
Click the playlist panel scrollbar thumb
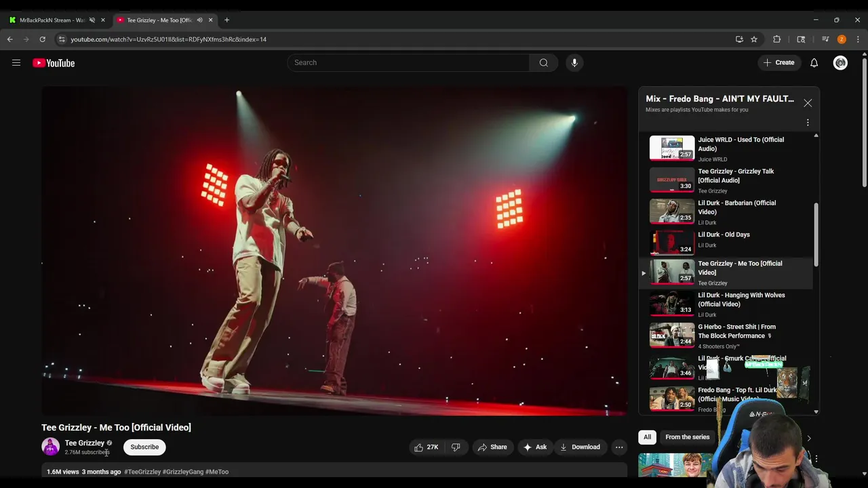(816, 235)
